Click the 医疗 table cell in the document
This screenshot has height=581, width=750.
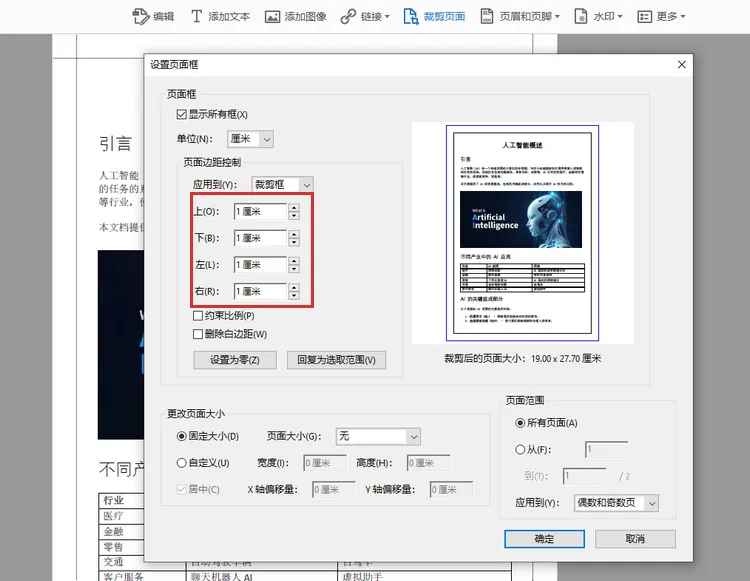[x=113, y=516]
